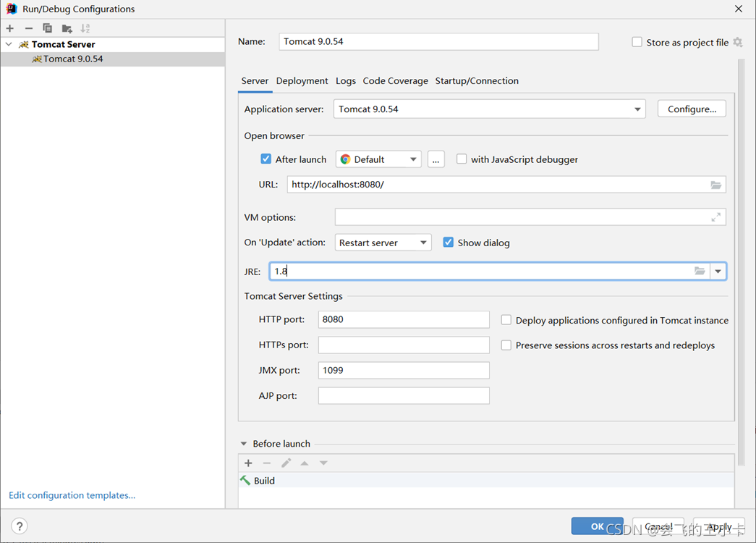Click the HTTP port field
This screenshot has width=756, height=543.
click(404, 319)
